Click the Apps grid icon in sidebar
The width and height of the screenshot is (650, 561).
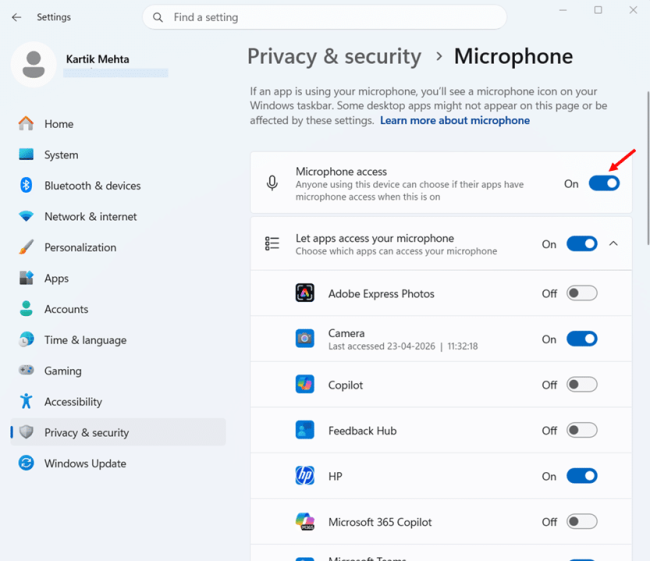click(x=26, y=277)
